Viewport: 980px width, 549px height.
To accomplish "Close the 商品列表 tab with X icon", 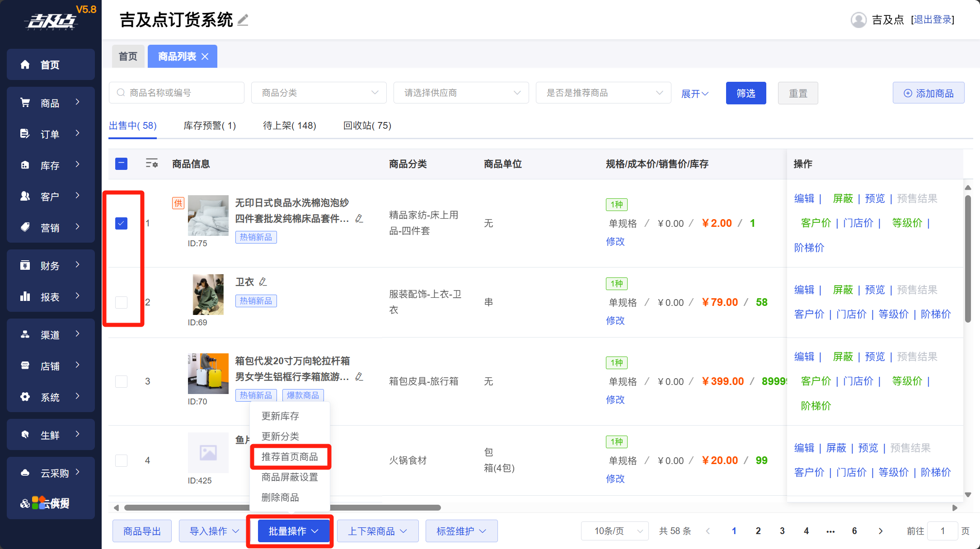I will [205, 56].
